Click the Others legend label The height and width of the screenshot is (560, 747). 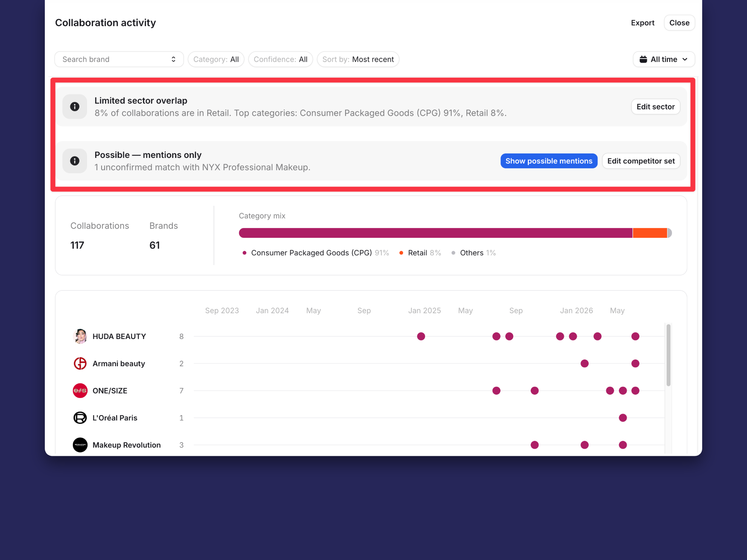click(472, 253)
